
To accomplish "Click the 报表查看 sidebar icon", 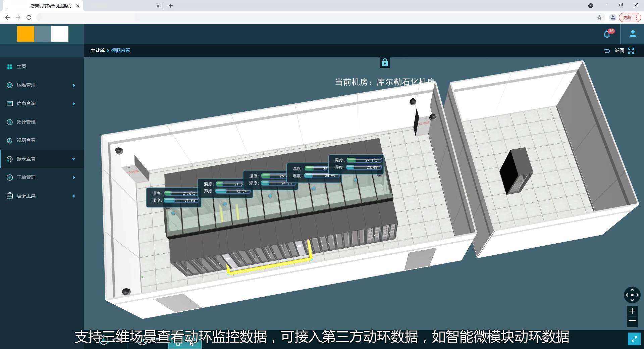I will [10, 159].
